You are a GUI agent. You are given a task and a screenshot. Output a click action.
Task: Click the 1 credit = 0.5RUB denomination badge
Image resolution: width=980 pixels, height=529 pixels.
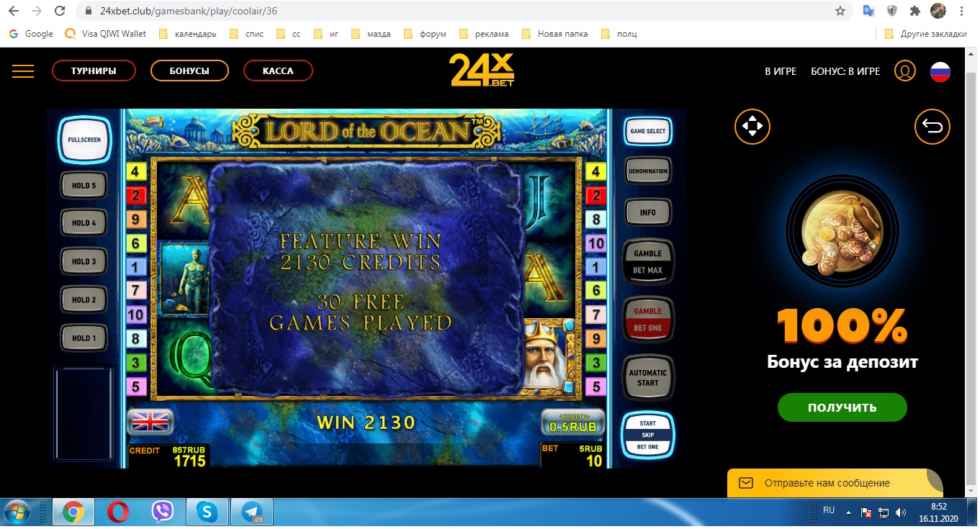573,422
